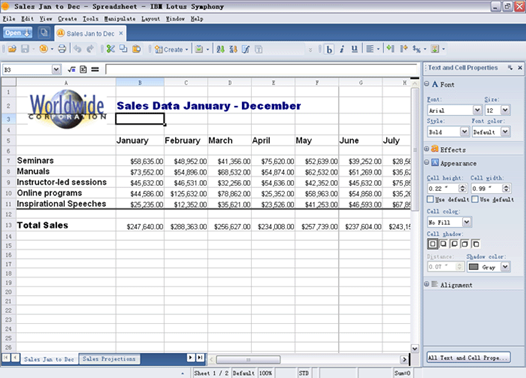
Task: Click the Sort Ascending icon
Action: [x=220, y=50]
